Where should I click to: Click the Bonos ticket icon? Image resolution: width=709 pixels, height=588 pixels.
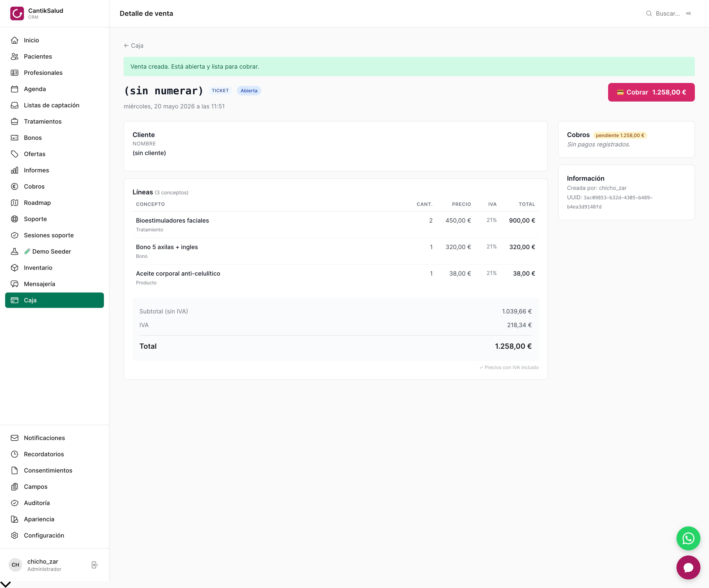pyautogui.click(x=15, y=138)
